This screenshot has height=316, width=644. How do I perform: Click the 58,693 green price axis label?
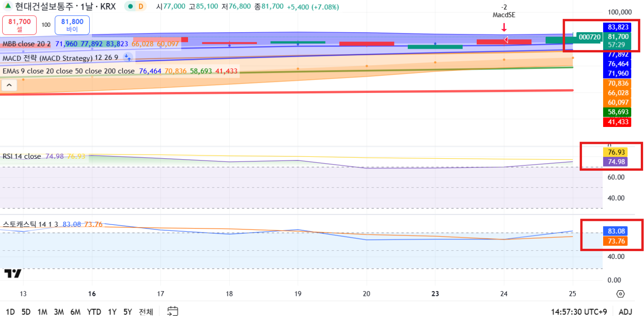pyautogui.click(x=618, y=112)
